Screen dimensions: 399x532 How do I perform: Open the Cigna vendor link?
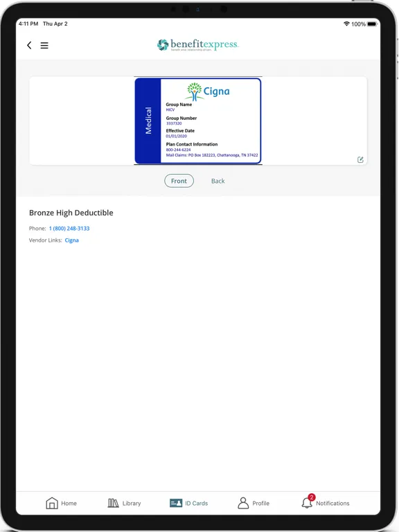[x=71, y=240]
